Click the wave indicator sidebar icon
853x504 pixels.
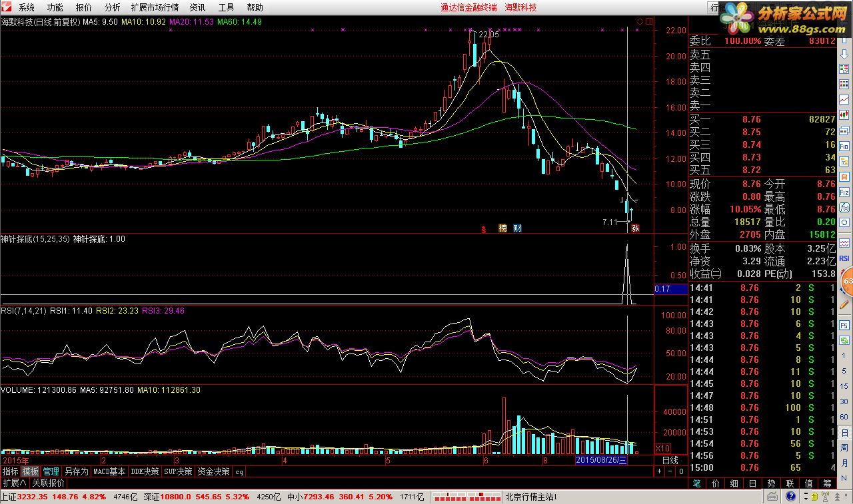click(x=844, y=242)
